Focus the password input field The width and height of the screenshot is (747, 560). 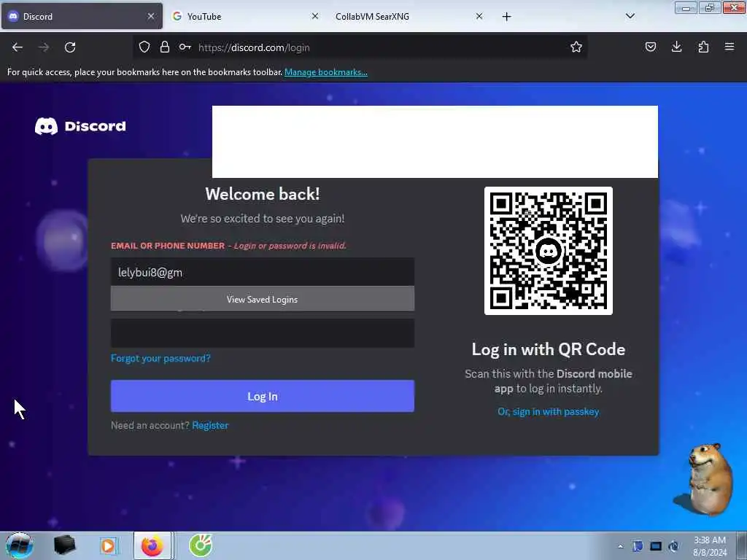pyautogui.click(x=263, y=332)
